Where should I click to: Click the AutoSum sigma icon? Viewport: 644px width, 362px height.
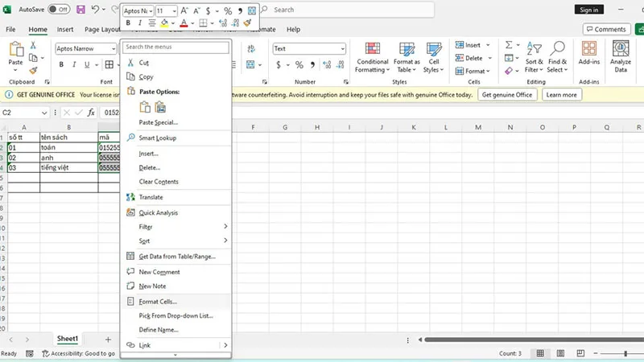[x=509, y=45]
